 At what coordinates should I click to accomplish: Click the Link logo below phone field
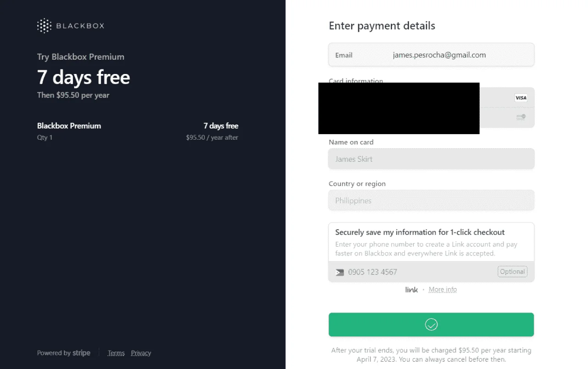412,290
